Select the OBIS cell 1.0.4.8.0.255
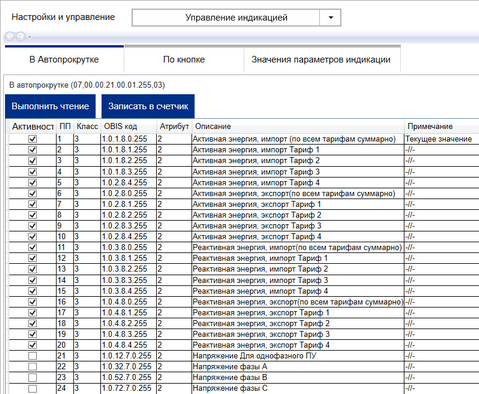This screenshot has width=479, height=394. [128, 302]
